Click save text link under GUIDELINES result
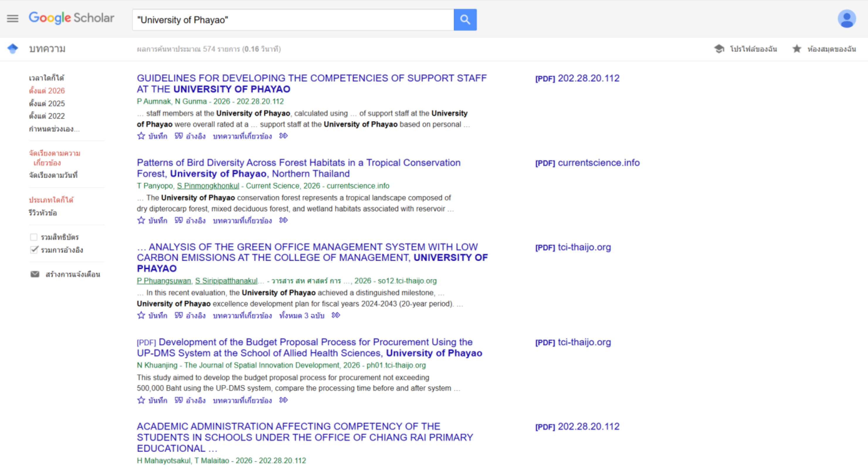This screenshot has height=474, width=868. coord(158,136)
